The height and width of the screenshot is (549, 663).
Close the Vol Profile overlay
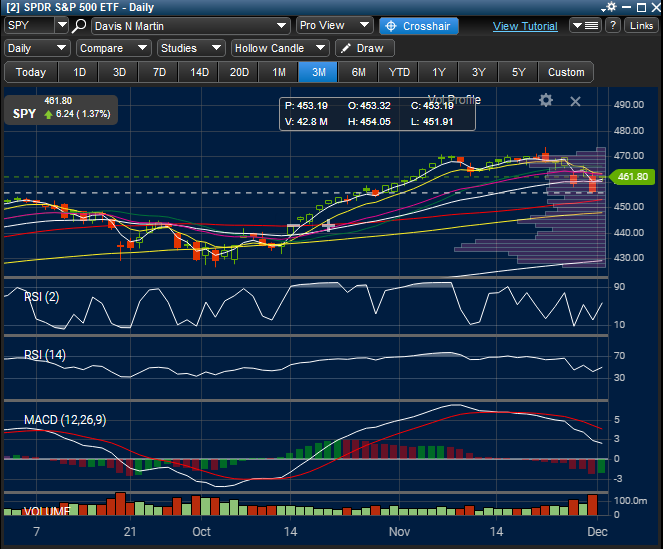(x=575, y=101)
